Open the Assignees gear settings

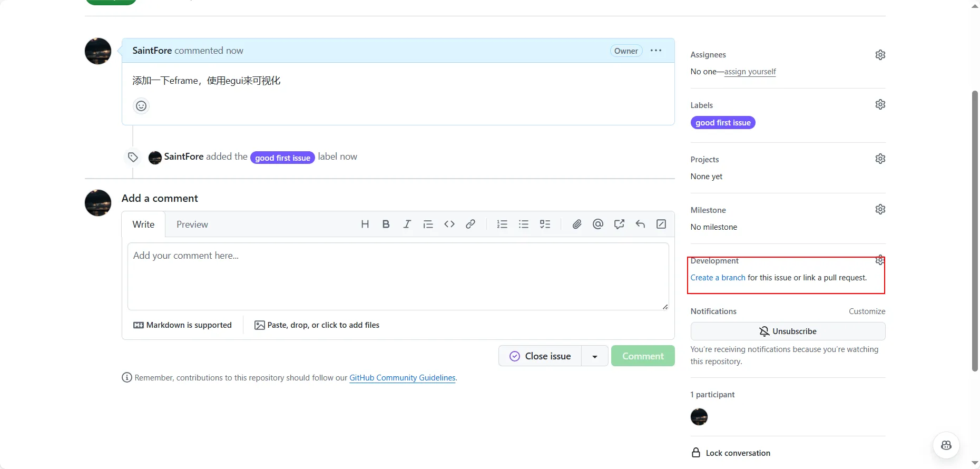pos(880,55)
